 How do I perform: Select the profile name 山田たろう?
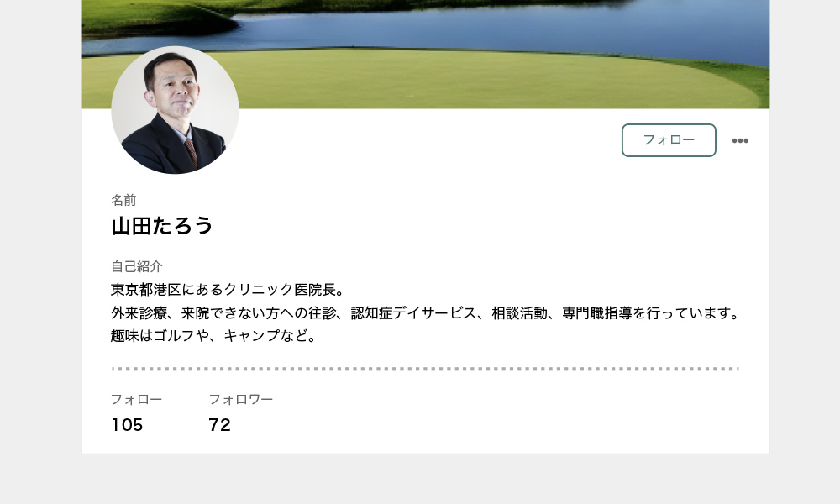pos(162,225)
